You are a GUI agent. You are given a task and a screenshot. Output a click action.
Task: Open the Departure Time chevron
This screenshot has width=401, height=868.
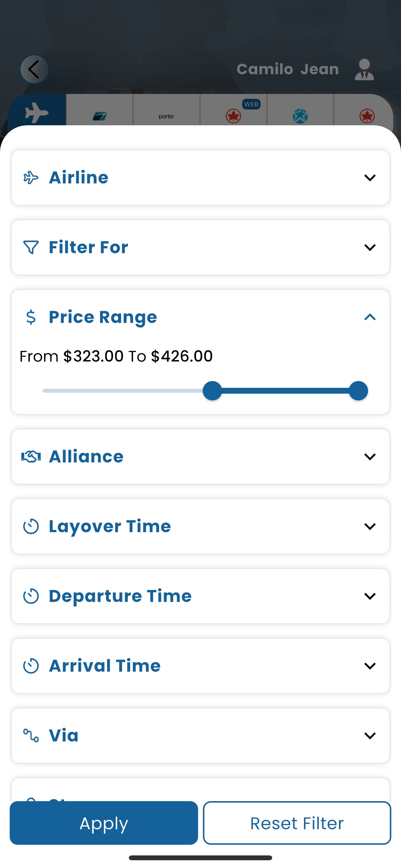point(370,596)
